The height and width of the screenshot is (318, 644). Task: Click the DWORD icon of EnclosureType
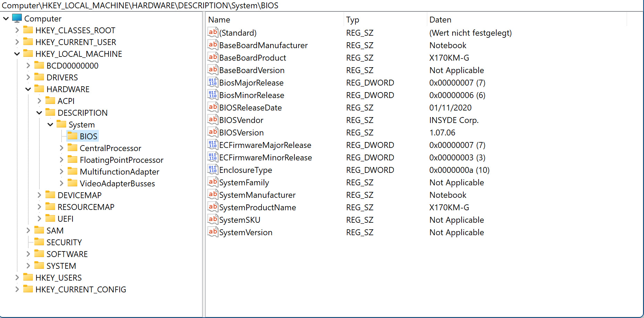tap(213, 170)
